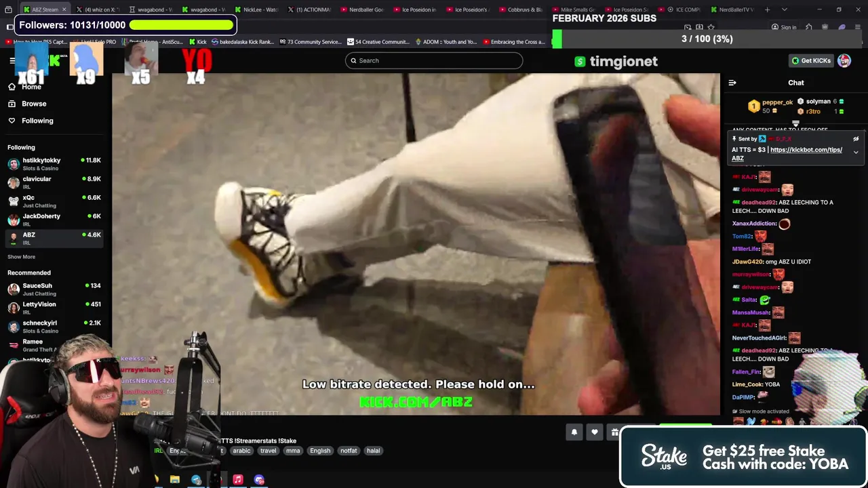Viewport: 868px width, 488px height.
Task: Open JackDoherty channel in Following list
Action: coord(54,220)
